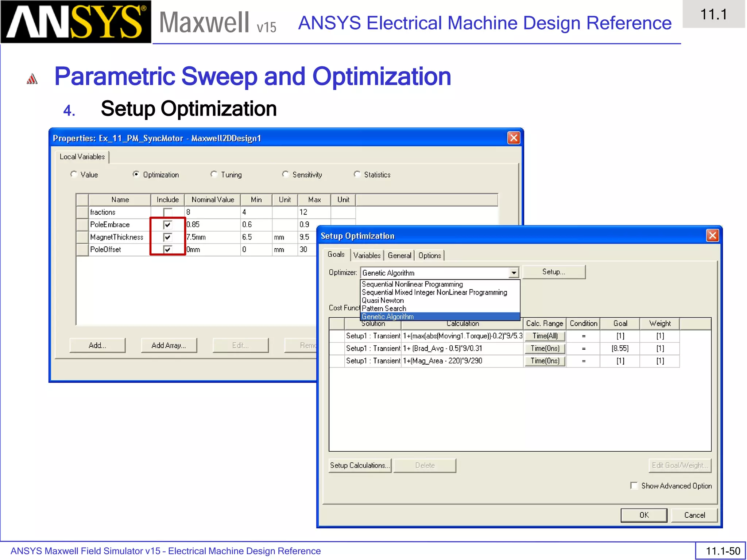
Task: Click the ANSYS logo
Action: point(76,22)
